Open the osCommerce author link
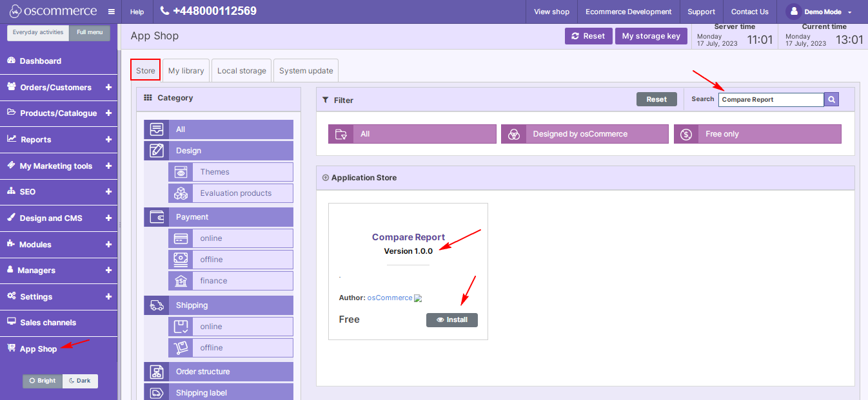This screenshot has width=868, height=400. tap(390, 298)
